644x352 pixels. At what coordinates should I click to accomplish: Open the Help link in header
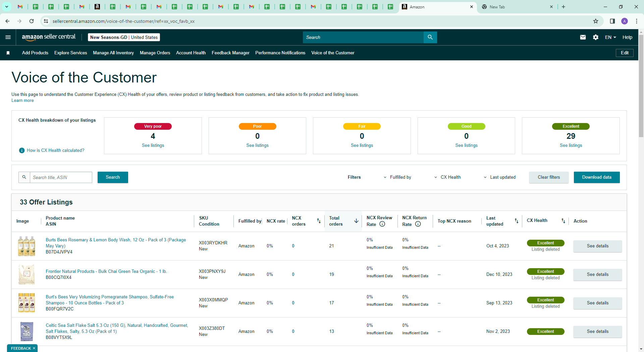(627, 37)
